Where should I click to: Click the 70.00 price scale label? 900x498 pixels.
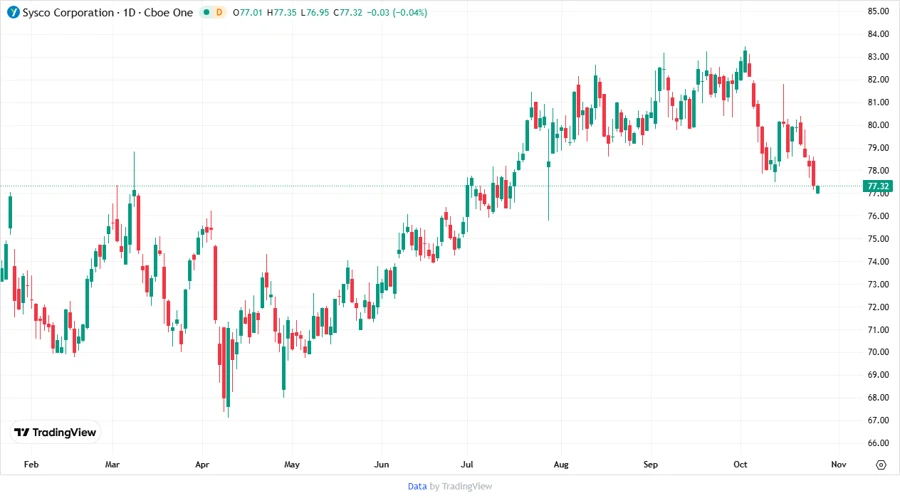[x=878, y=352]
